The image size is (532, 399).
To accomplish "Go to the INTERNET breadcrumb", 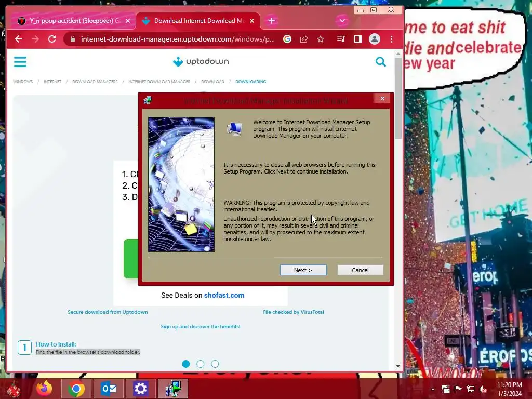I will (x=52, y=82).
